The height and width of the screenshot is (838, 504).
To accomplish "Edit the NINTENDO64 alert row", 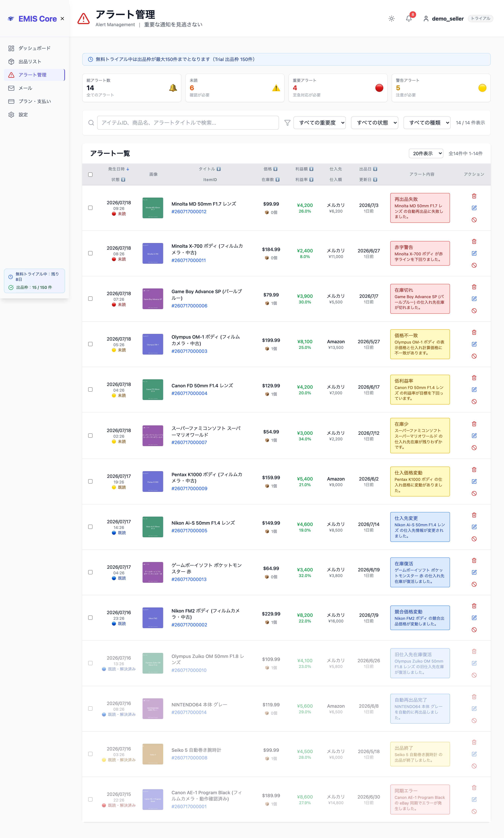I will 474,709.
